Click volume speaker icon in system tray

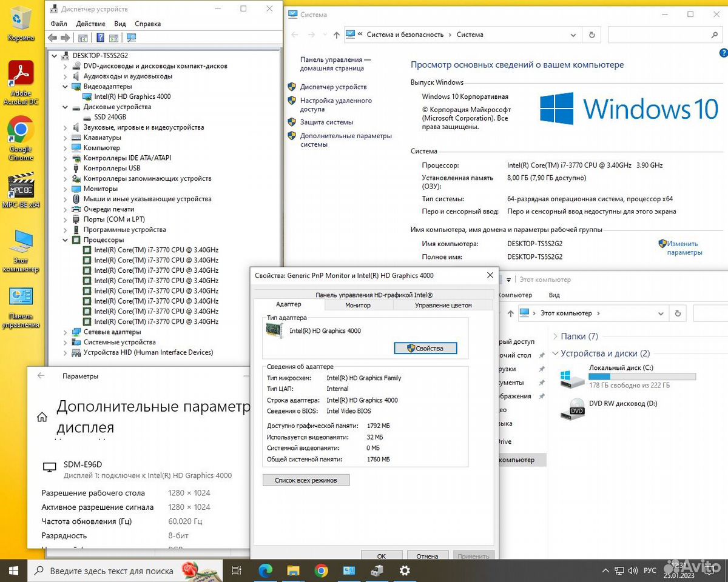coord(633,570)
